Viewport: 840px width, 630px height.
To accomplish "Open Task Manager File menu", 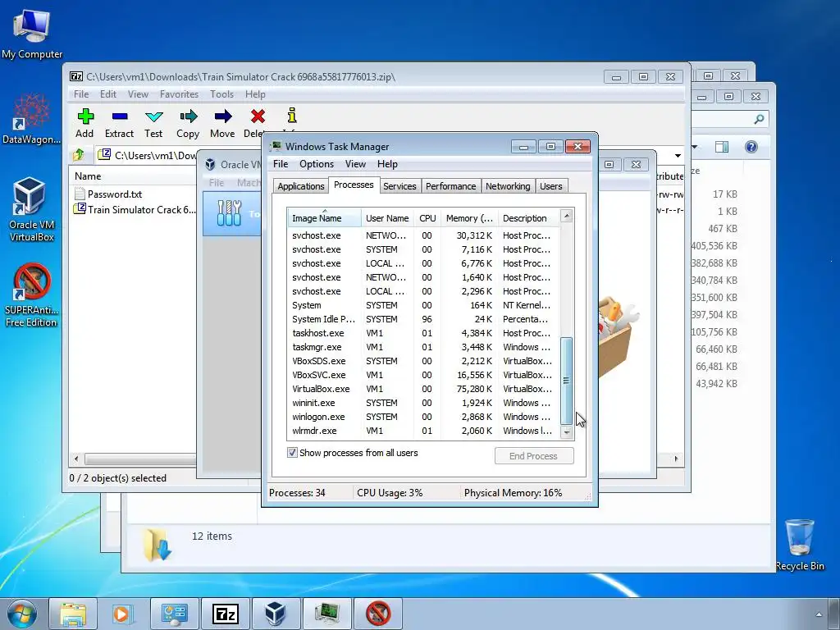I will click(281, 164).
